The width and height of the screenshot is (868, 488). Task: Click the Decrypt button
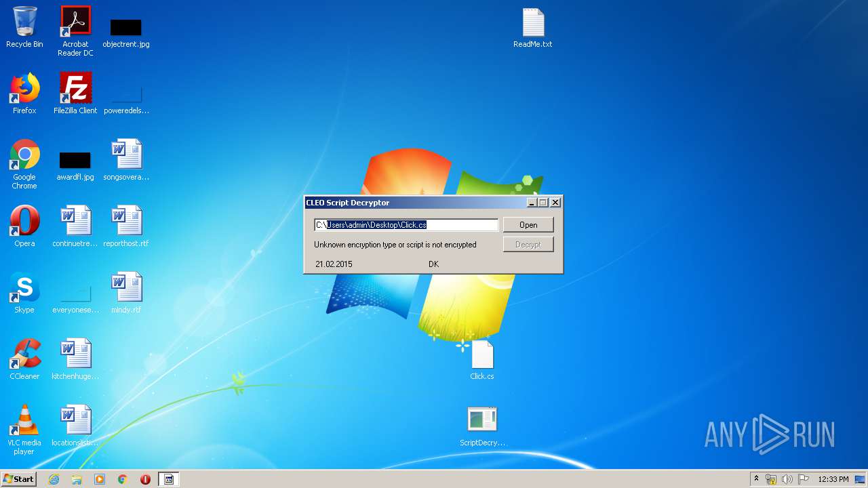tap(528, 245)
